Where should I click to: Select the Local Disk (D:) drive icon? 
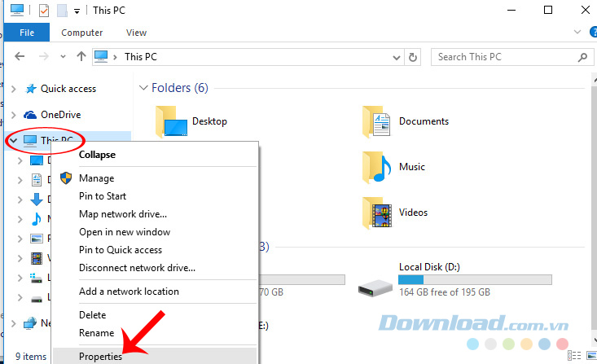(375, 287)
